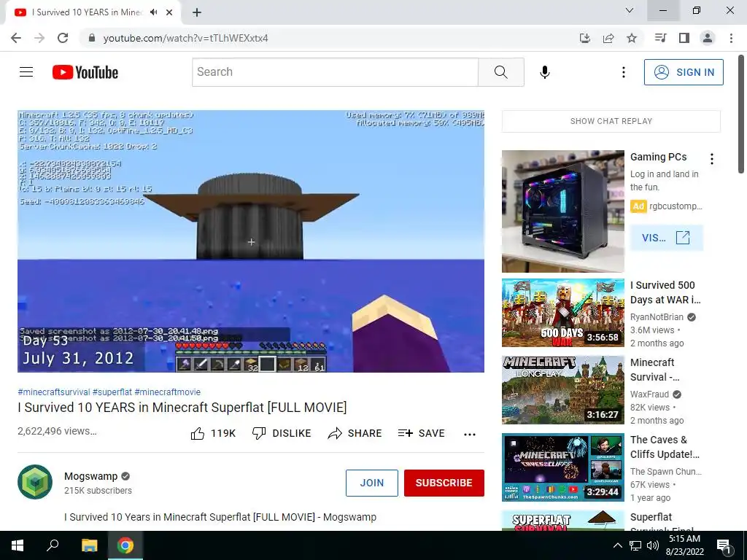Click the red SUBSCRIBE button
The image size is (747, 560).
click(x=444, y=483)
